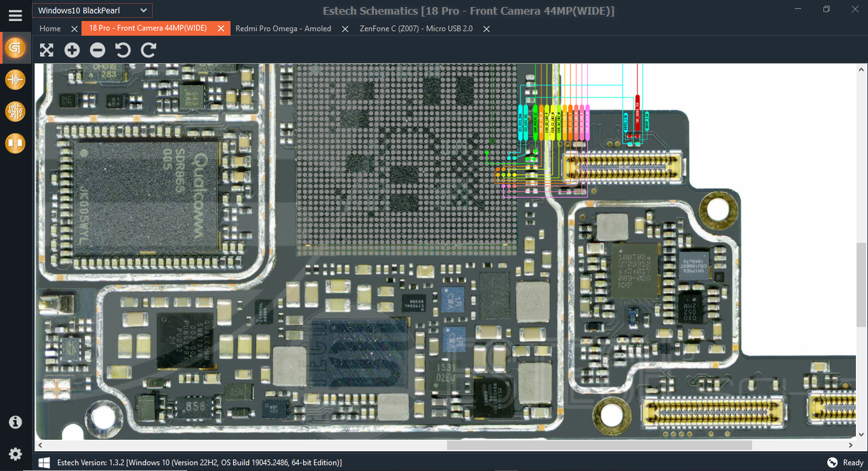The width and height of the screenshot is (868, 471).
Task: Switch to the Home tab
Action: click(50, 29)
